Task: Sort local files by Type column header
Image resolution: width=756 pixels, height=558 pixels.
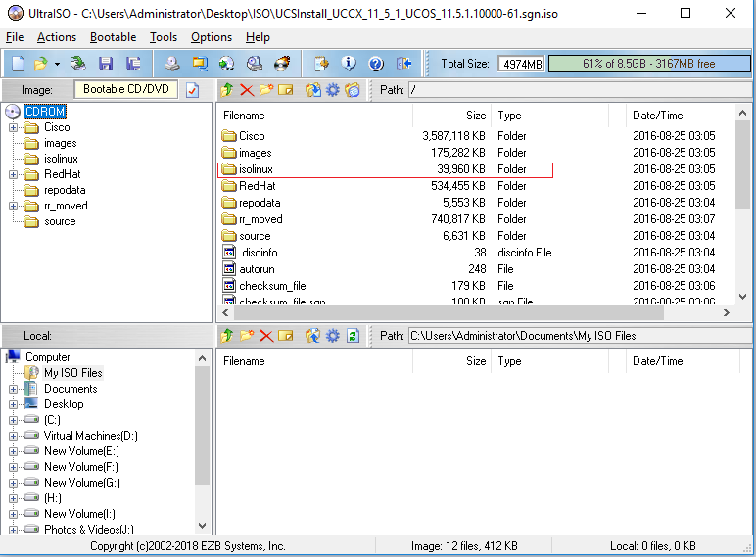Action: pyautogui.click(x=549, y=361)
